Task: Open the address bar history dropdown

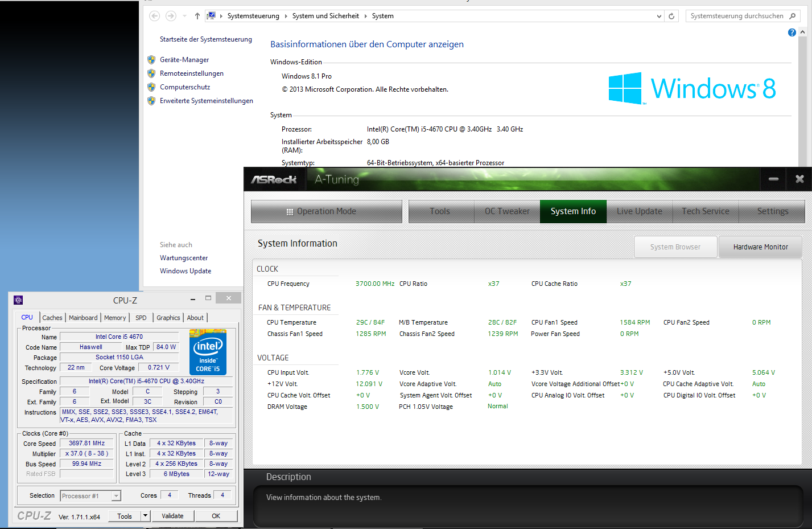Action: click(659, 16)
